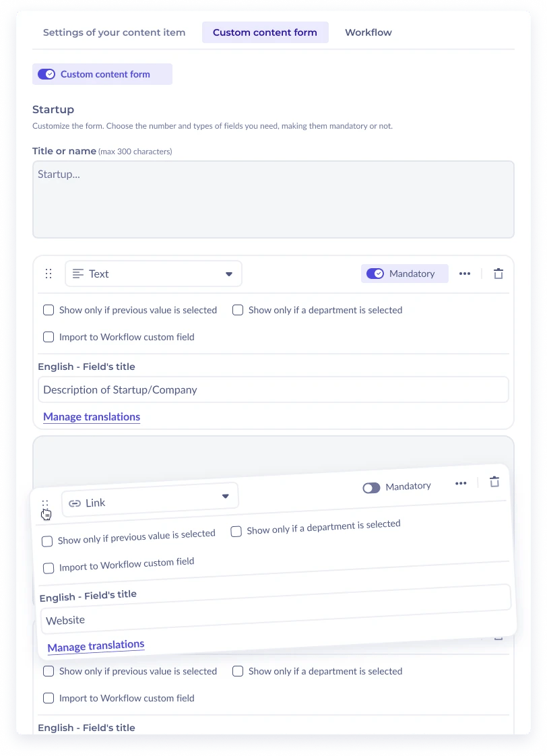Screen dimensions: 547x756
Task: Click Manage translations link under Website field
Action: click(96, 646)
